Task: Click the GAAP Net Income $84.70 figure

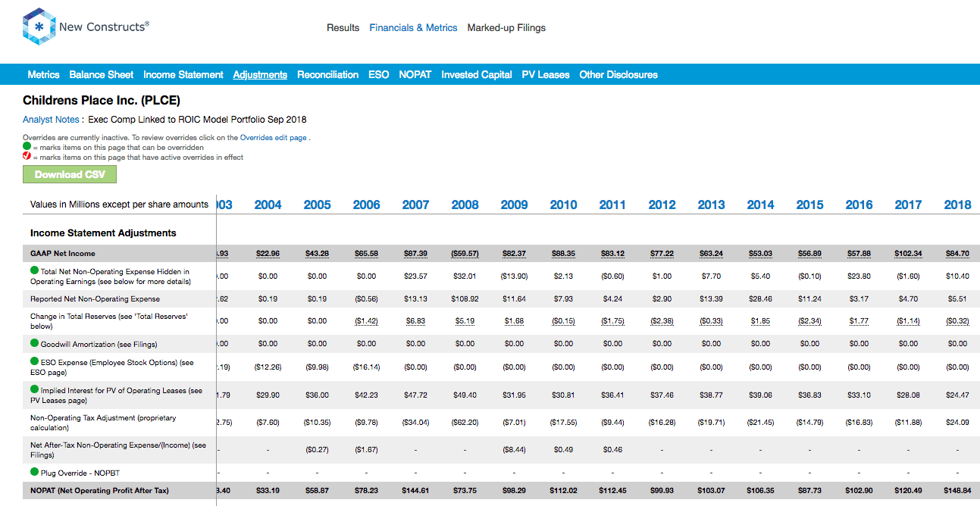Action: click(x=957, y=254)
